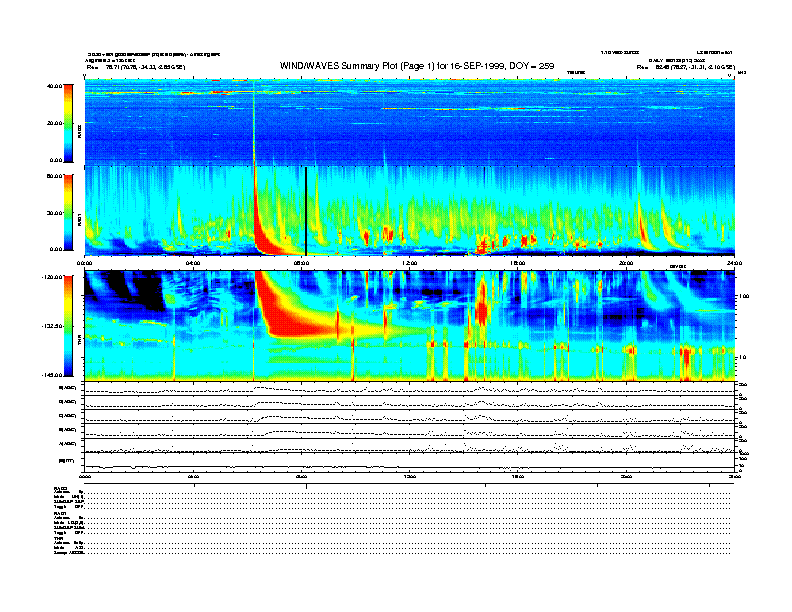Image resolution: width=792 pixels, height=612 pixels.
Task: Click the WIND/WAVES Summary Plot title
Action: 417,66
